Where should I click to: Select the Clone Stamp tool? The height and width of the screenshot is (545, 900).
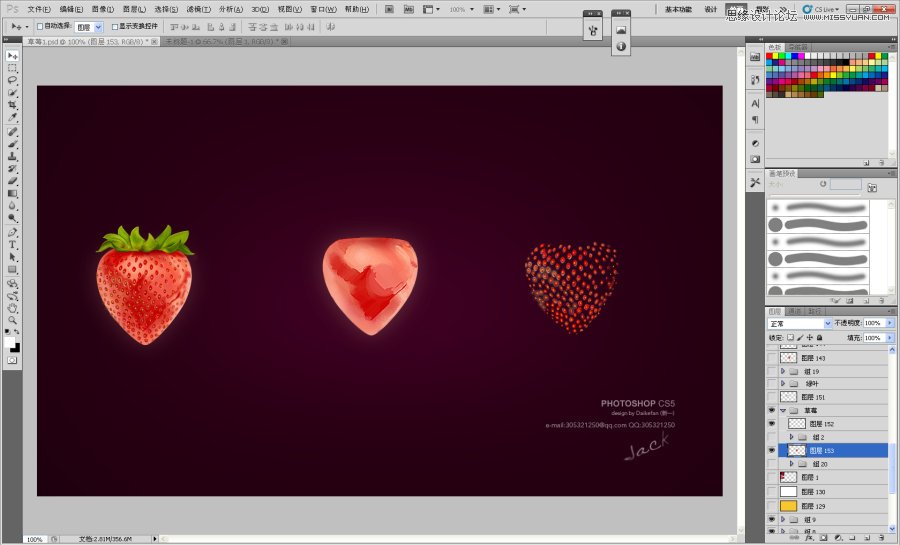[13, 156]
